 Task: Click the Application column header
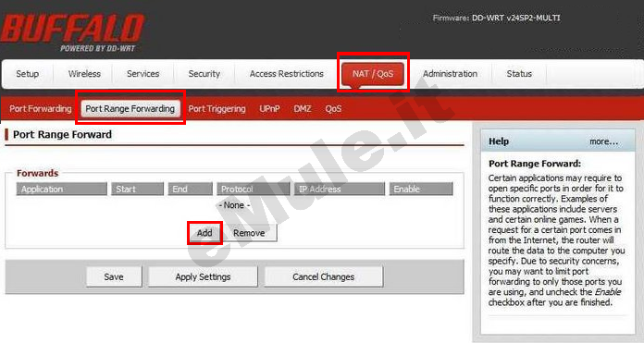pos(62,190)
